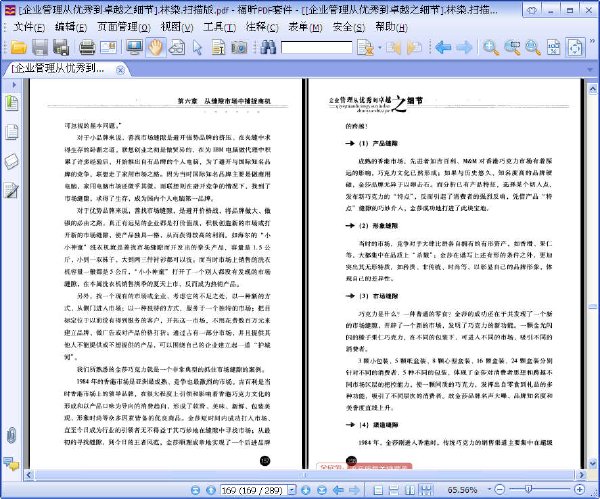Viewport: 600px width, 499px height.
Task: Click the Open folder toolbar icon
Action: pos(18,48)
